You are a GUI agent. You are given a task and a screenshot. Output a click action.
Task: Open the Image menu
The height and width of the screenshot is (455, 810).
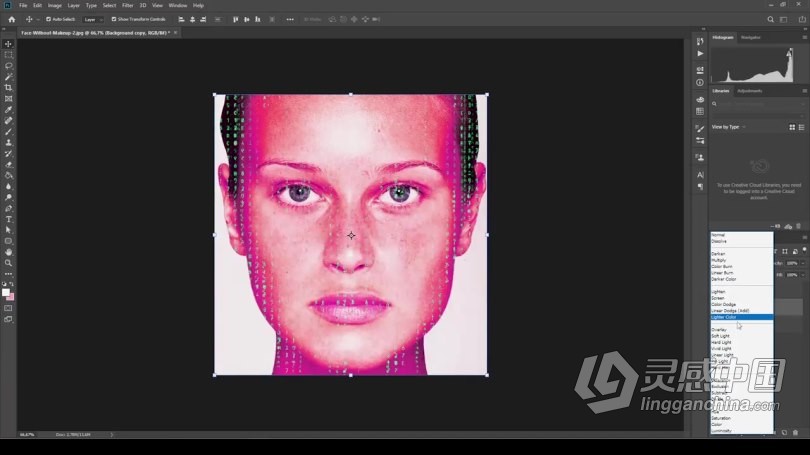(x=55, y=5)
